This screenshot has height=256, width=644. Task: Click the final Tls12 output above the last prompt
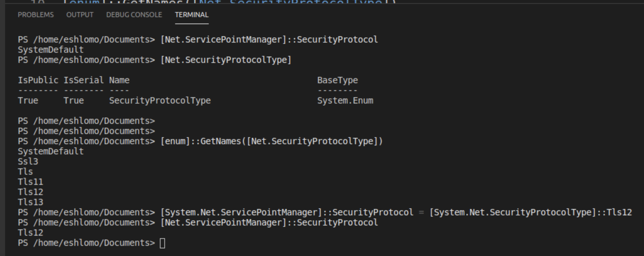(x=30, y=233)
